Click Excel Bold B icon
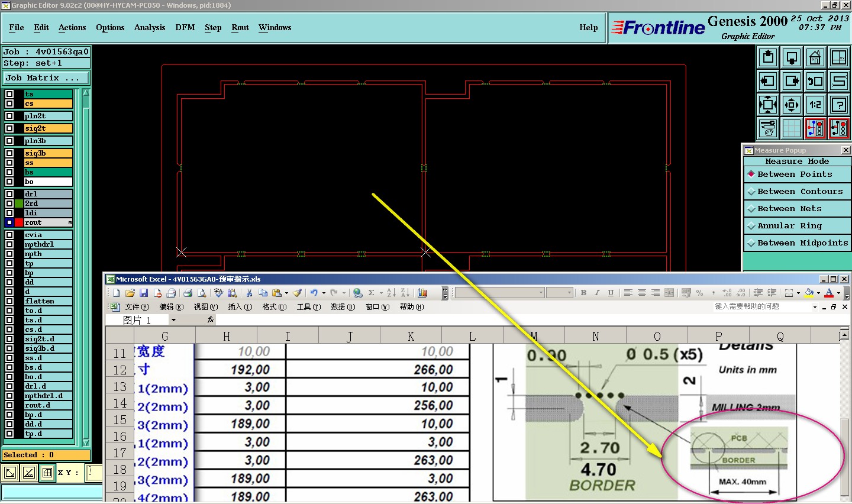This screenshot has height=504, width=852. (x=583, y=293)
